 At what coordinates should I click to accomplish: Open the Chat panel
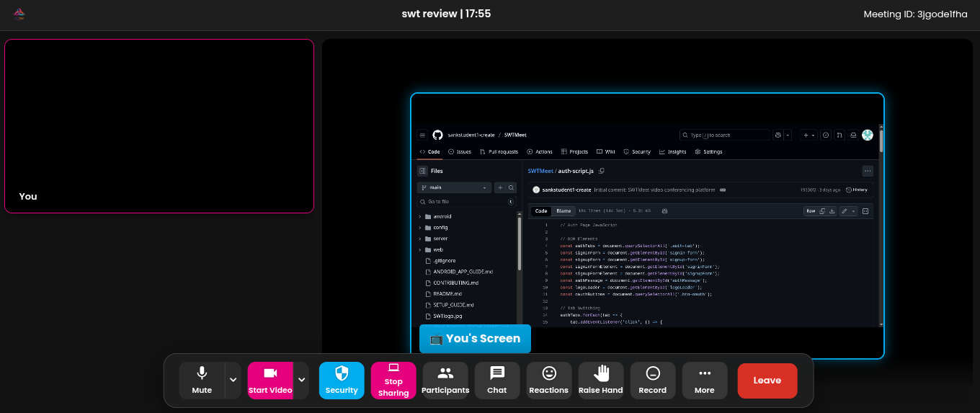pyautogui.click(x=497, y=380)
